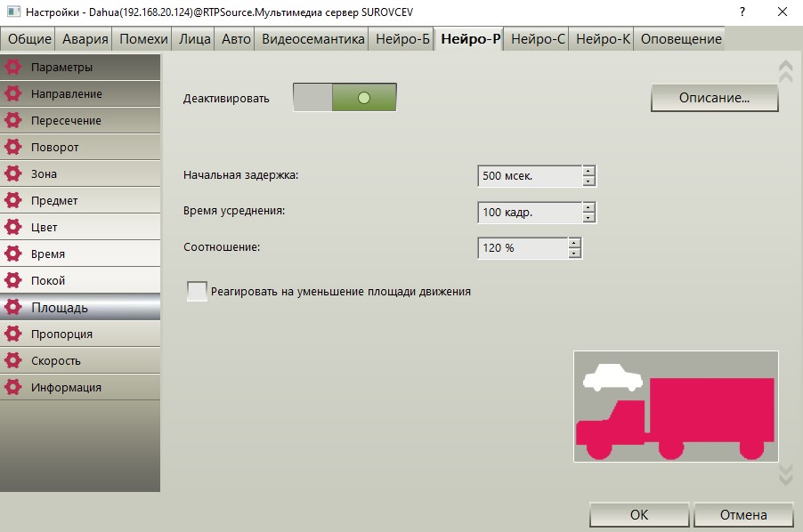Click gear icon beside Зона
This screenshot has width=803, height=532.
tap(12, 173)
